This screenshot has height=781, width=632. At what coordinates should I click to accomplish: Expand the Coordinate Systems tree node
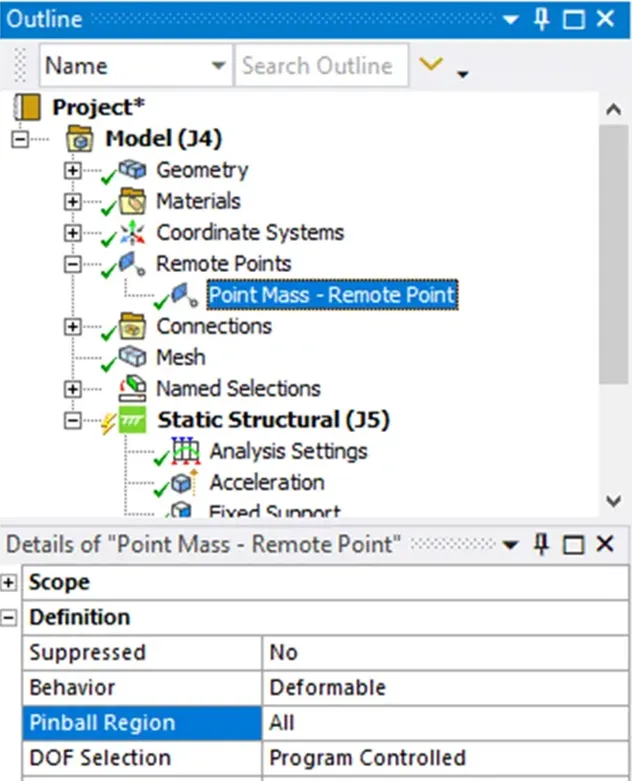[73, 233]
